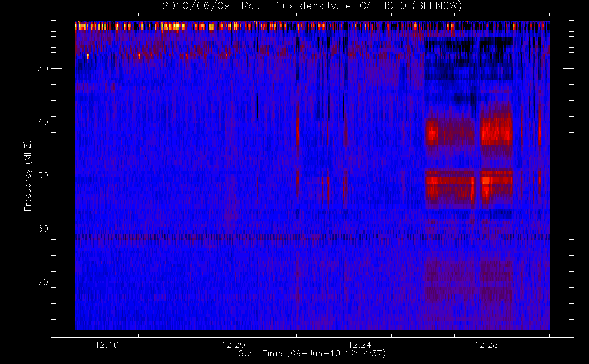
Task: Click the time tick label '12:28'
Action: [x=486, y=344]
